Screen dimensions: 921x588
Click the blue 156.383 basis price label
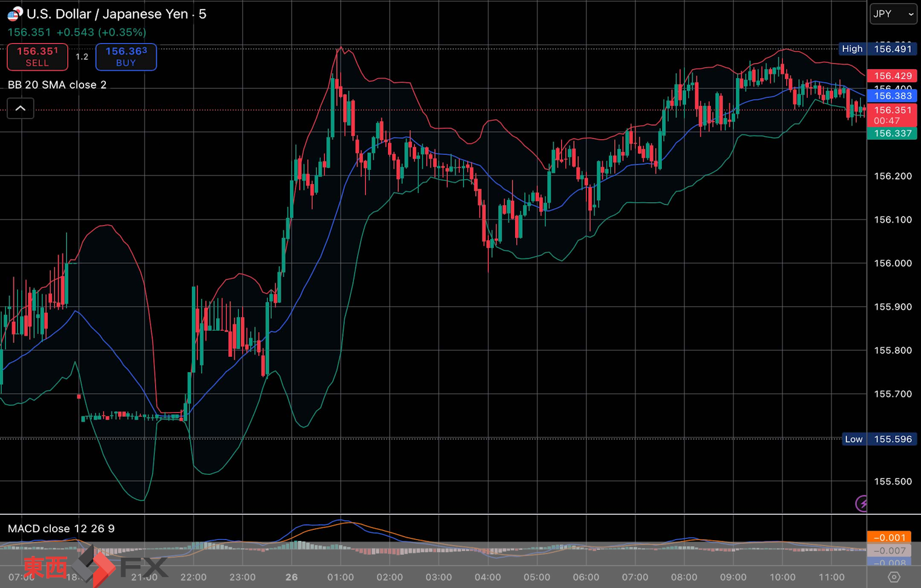[893, 96]
